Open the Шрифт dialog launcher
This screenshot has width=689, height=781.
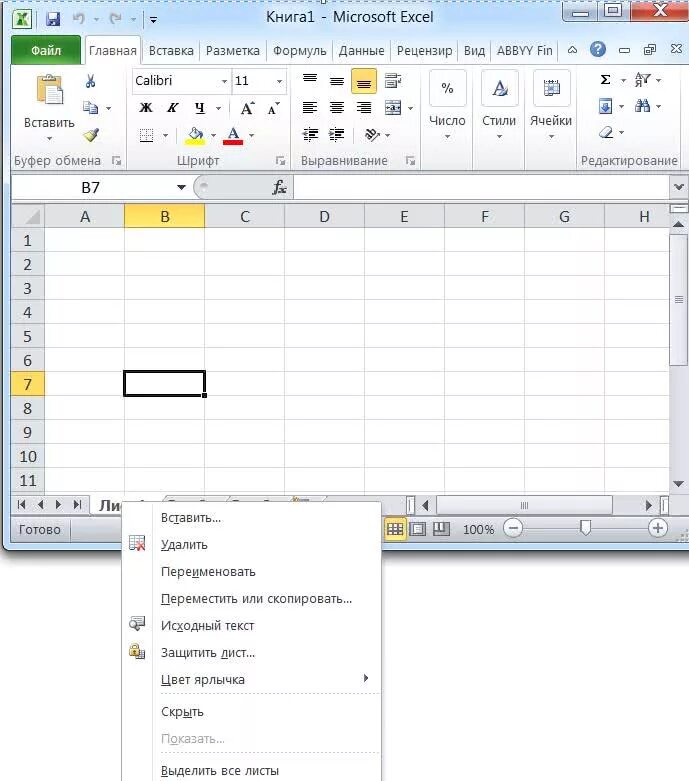point(280,160)
